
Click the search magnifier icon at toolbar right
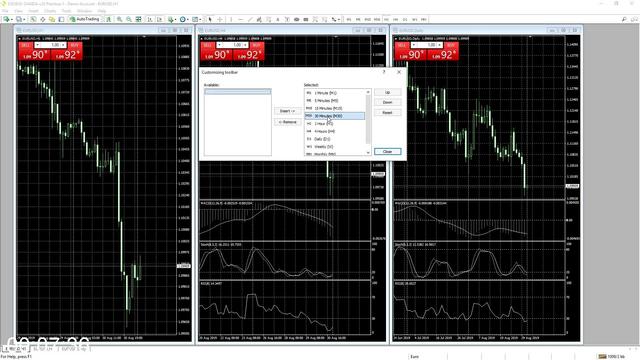624,19
